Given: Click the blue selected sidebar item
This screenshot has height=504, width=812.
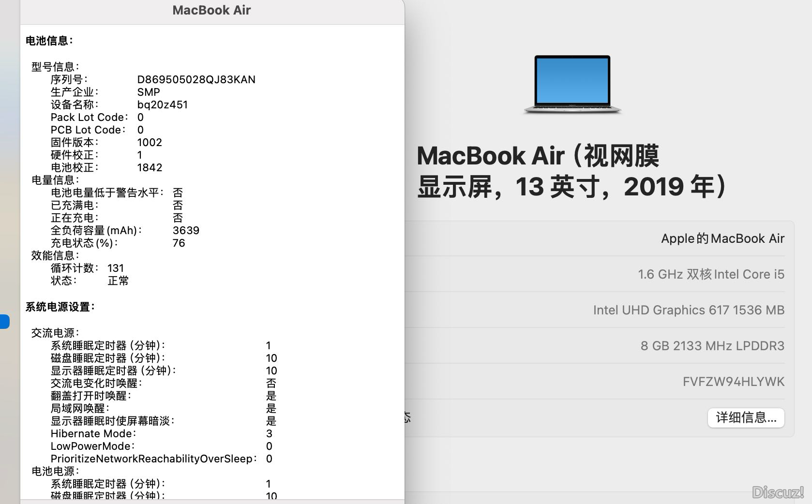Looking at the screenshot, I should [x=5, y=322].
